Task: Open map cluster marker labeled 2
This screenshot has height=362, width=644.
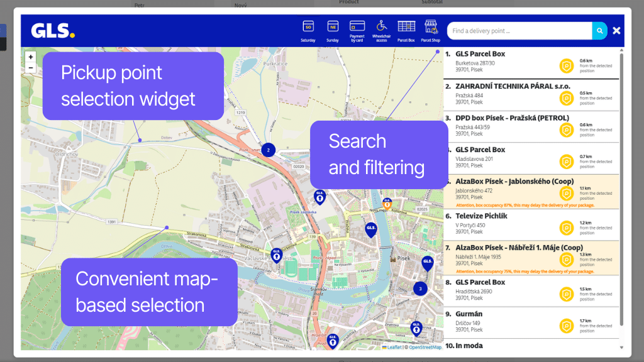Action: pyautogui.click(x=268, y=150)
